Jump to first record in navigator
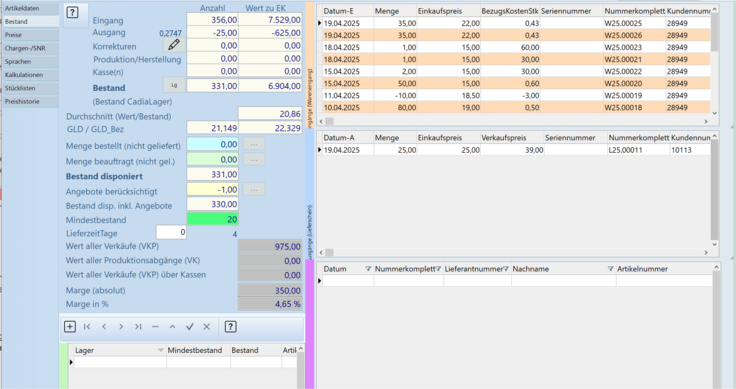This screenshot has width=736, height=389. point(87,327)
